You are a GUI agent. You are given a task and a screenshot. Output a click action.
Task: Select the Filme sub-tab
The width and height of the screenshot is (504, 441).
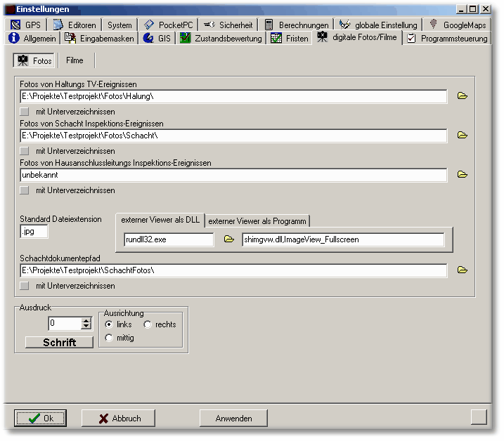[75, 61]
